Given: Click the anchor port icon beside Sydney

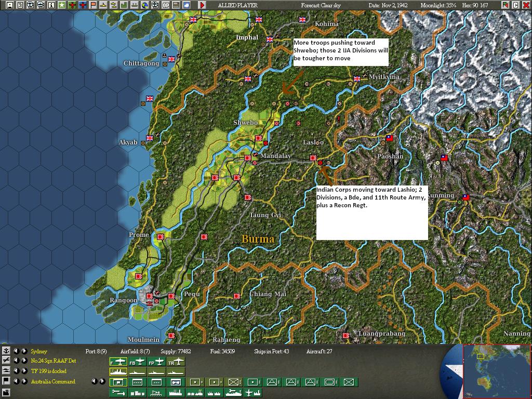Looking at the screenshot, I should (x=6, y=351).
